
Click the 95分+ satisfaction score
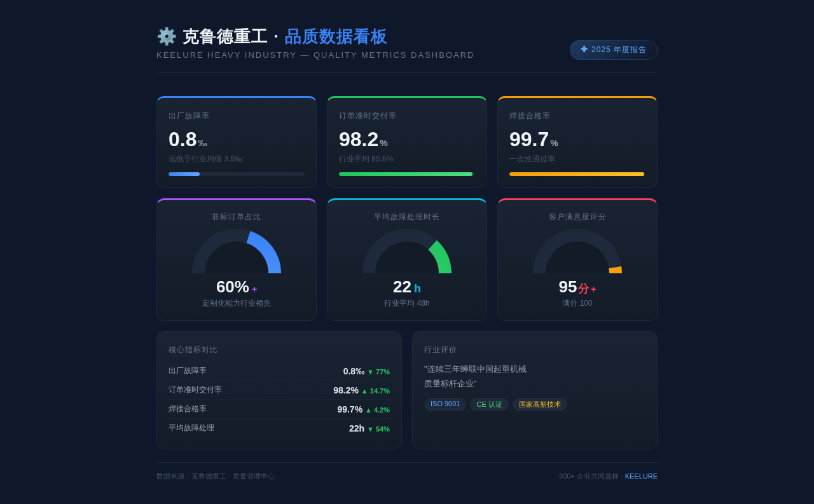[x=577, y=287]
